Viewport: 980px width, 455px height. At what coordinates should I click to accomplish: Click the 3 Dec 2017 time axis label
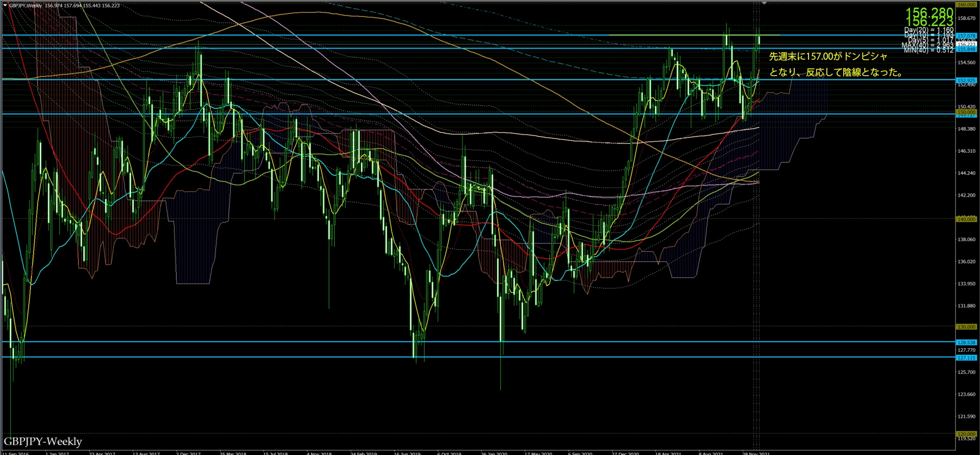point(188,453)
